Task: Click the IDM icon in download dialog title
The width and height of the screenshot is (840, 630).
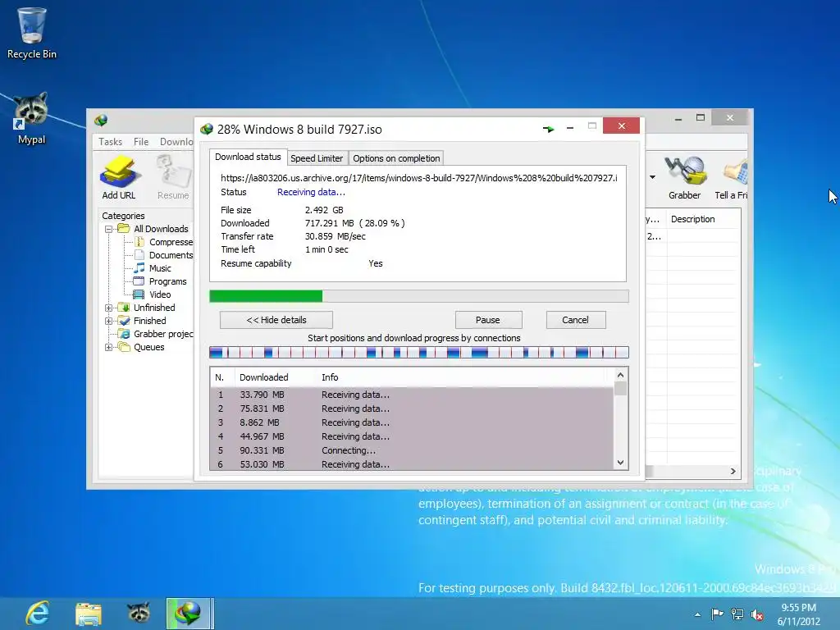Action: coord(206,129)
